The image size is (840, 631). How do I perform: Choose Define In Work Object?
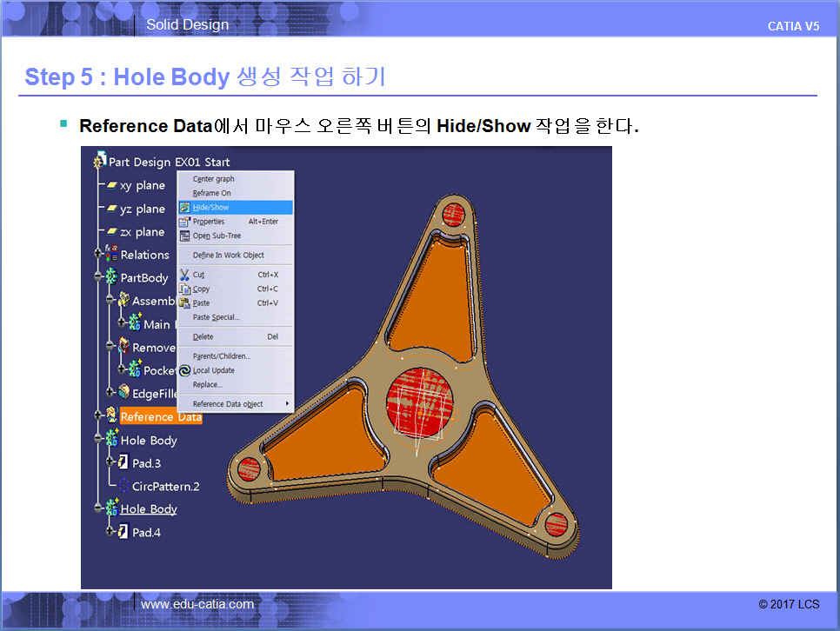point(228,256)
